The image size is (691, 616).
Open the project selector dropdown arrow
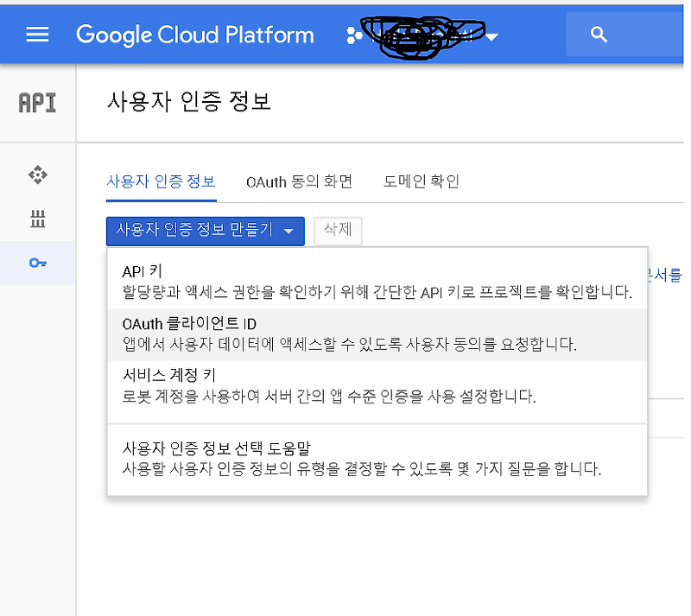click(491, 37)
